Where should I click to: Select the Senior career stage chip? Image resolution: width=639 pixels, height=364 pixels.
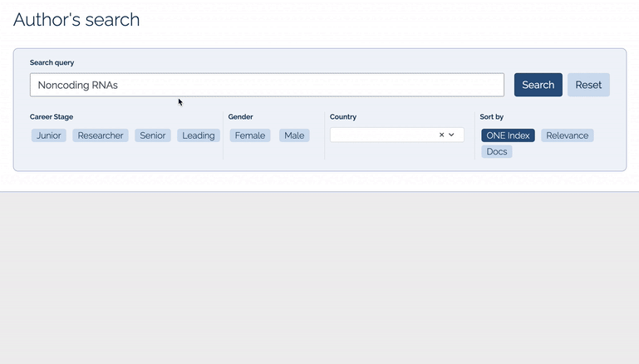pos(153,135)
